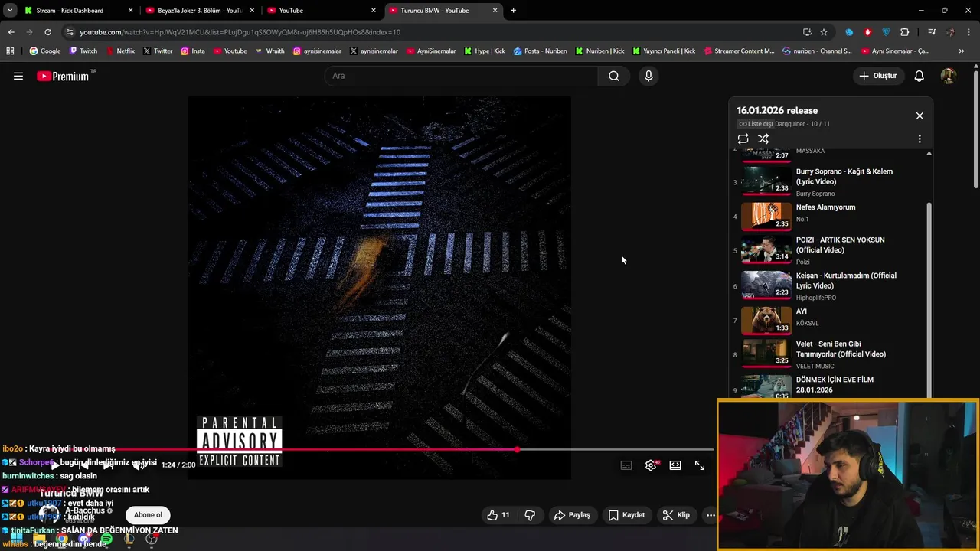This screenshot has height=551, width=980.
Task: Open the Chrome apps grid in the bookmarks bar
Action: pyautogui.click(x=10, y=51)
